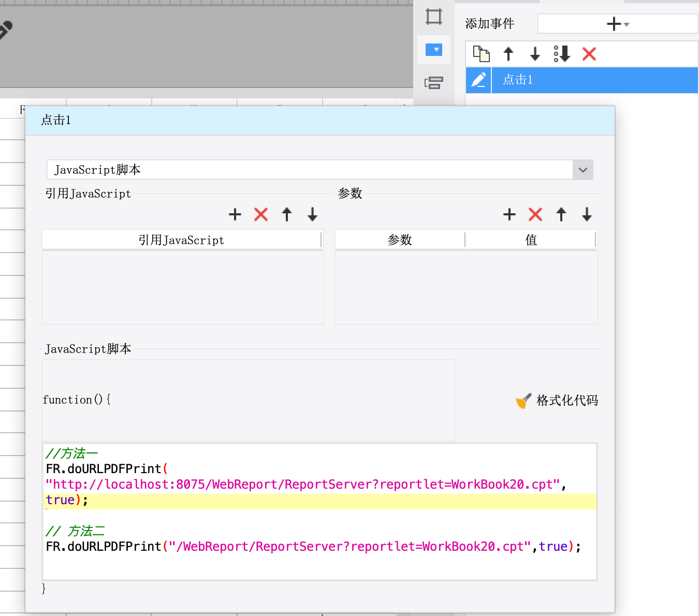
Task: Add a parameter with plus icon
Action: 509,214
